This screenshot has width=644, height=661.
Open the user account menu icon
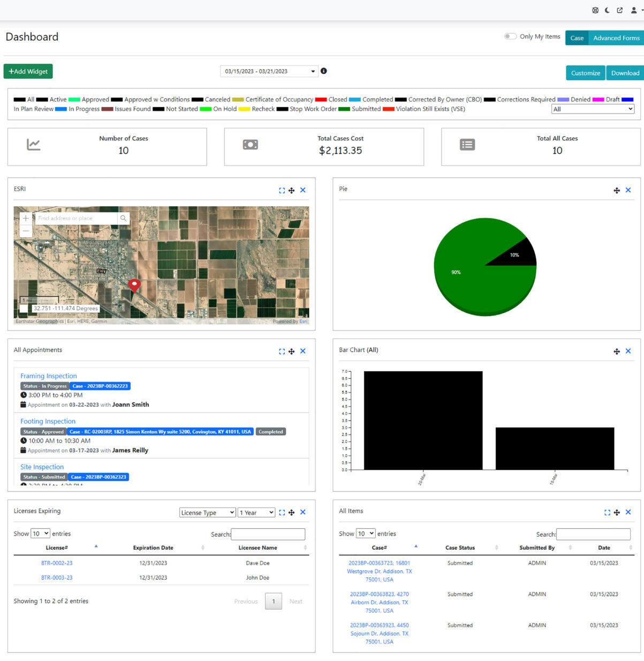634,10
